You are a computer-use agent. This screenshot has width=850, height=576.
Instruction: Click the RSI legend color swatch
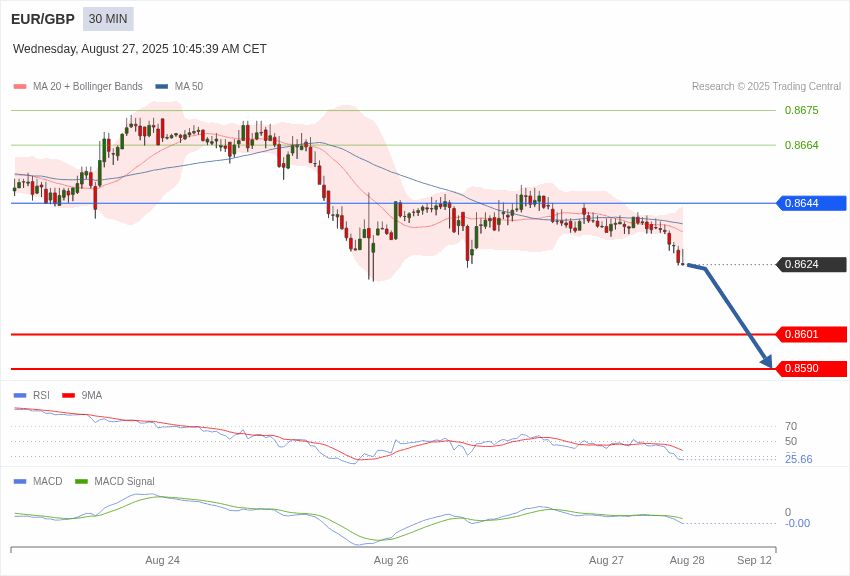pyautogui.click(x=20, y=396)
